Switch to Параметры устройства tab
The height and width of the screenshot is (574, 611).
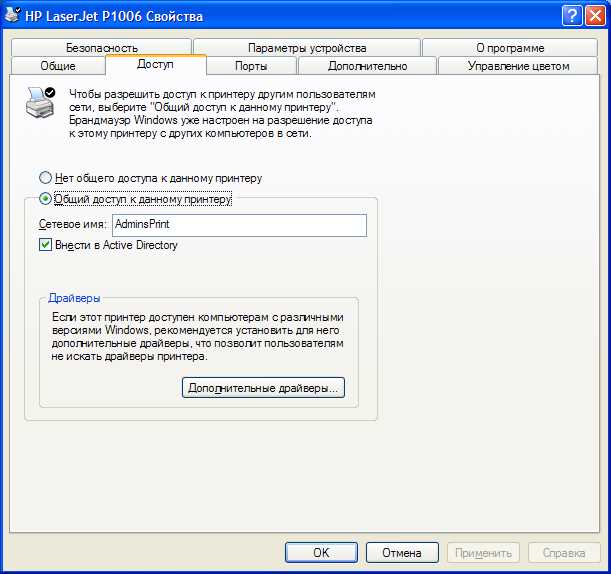pyautogui.click(x=307, y=48)
